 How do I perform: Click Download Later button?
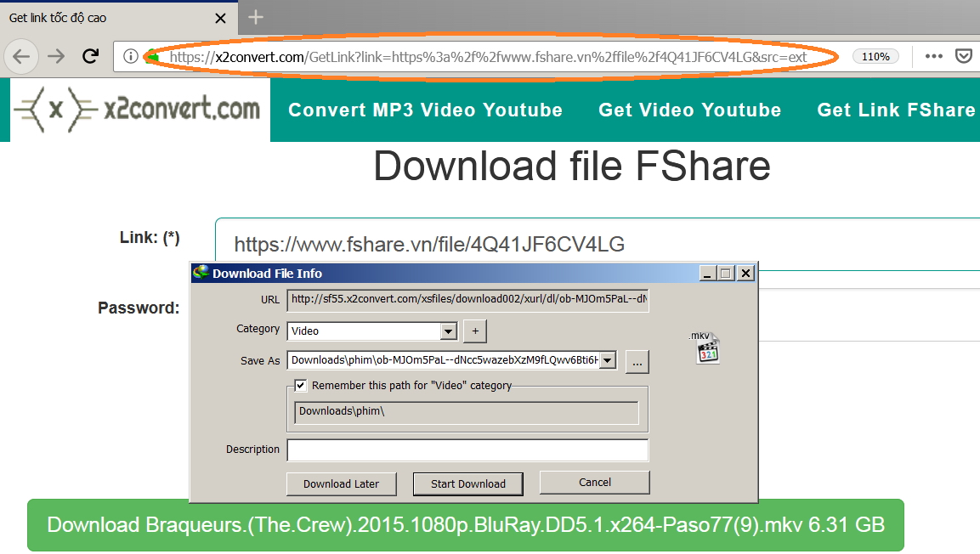coord(341,484)
